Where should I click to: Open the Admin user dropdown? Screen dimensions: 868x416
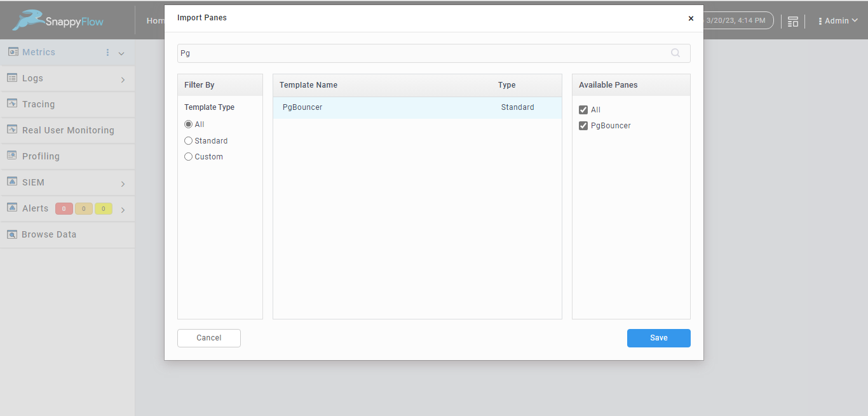coord(839,21)
